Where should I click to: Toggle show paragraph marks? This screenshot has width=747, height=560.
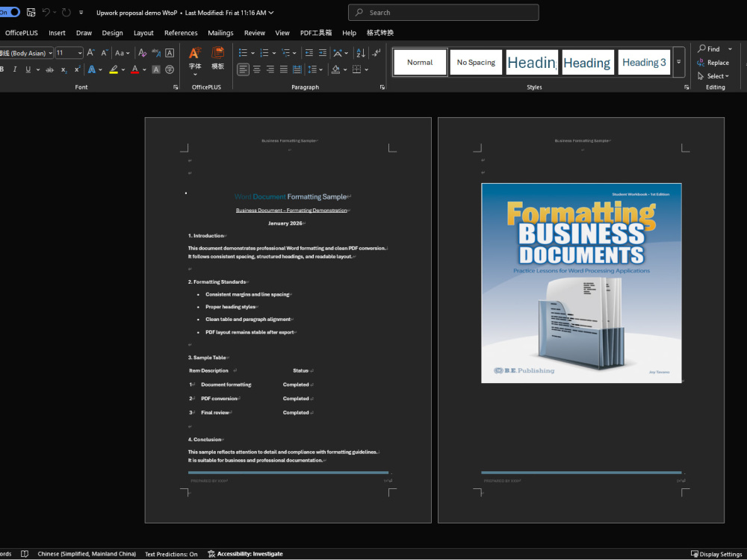376,53
